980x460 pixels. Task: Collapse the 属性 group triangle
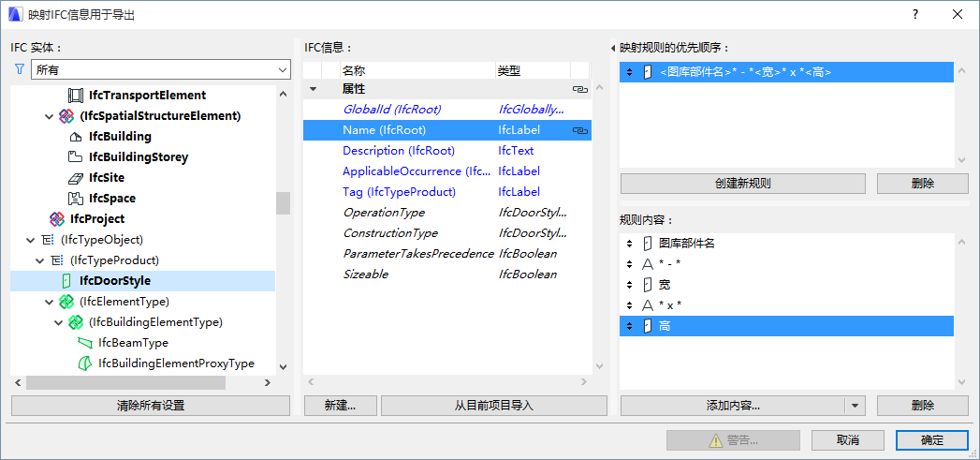coord(314,90)
